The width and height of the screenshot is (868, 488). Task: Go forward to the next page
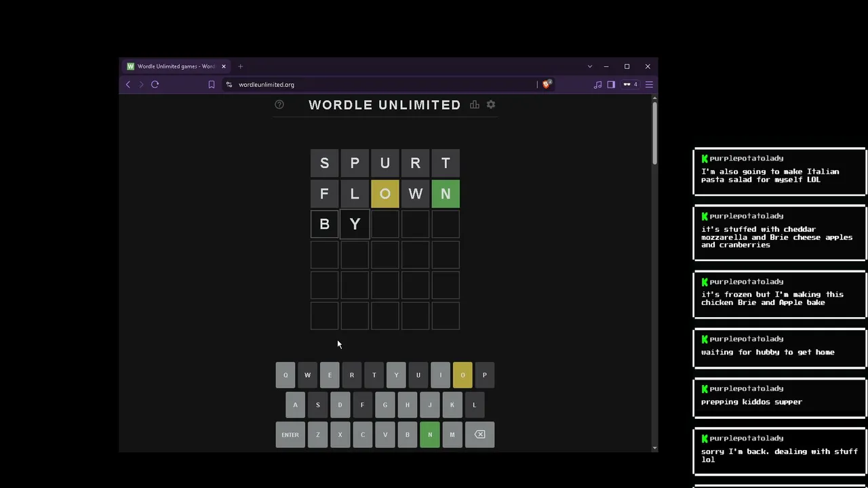(x=141, y=85)
